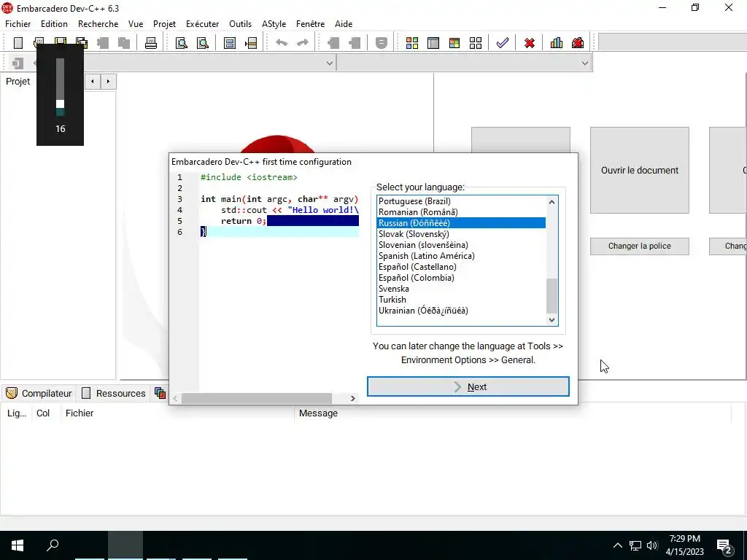
Task: Click language list scroll-up arrow
Action: pos(551,202)
